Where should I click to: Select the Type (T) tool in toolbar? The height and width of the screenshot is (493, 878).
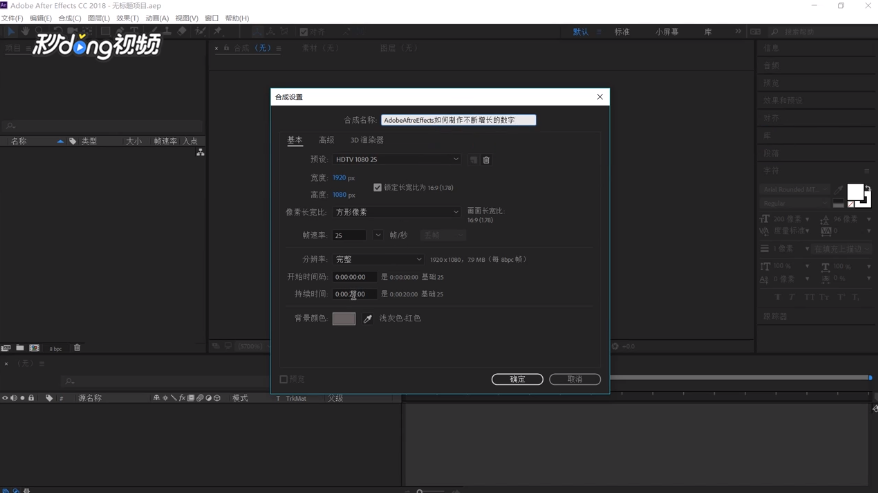point(134,31)
